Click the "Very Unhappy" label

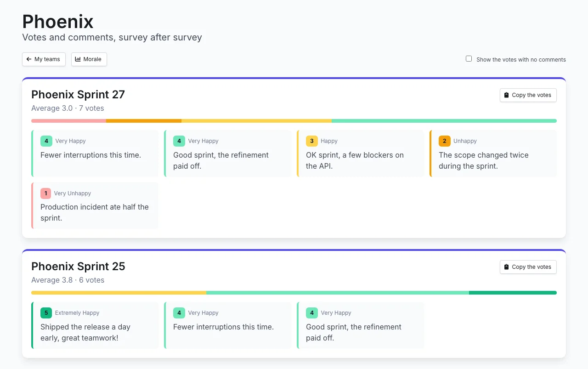(73, 193)
